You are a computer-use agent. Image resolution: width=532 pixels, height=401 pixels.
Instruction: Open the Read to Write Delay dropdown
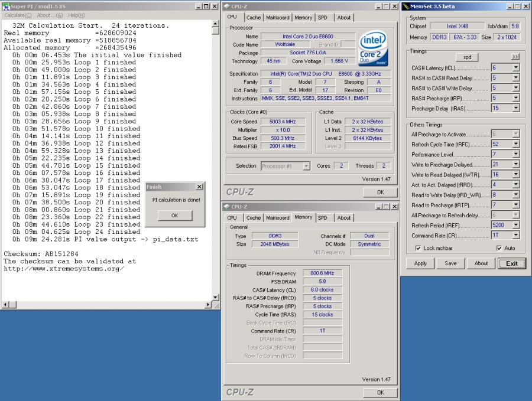click(x=515, y=195)
